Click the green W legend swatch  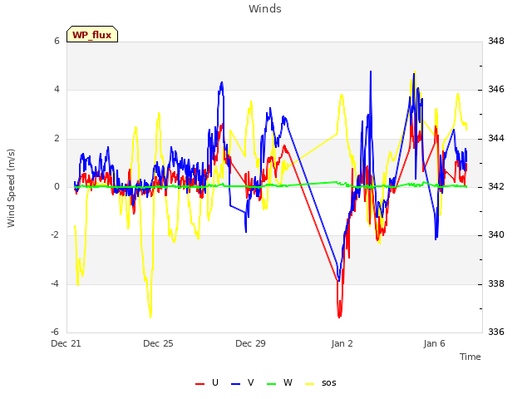272,384
